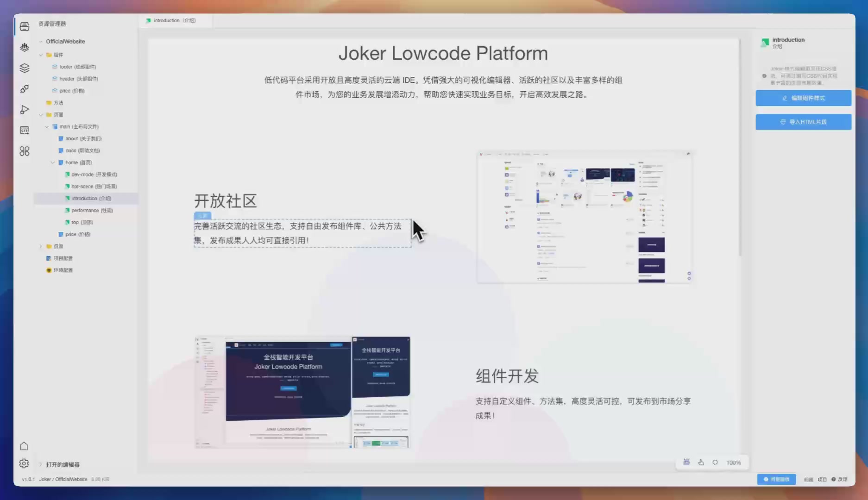Open top (顶部) section in tree
The height and width of the screenshot is (500, 868).
(x=82, y=222)
